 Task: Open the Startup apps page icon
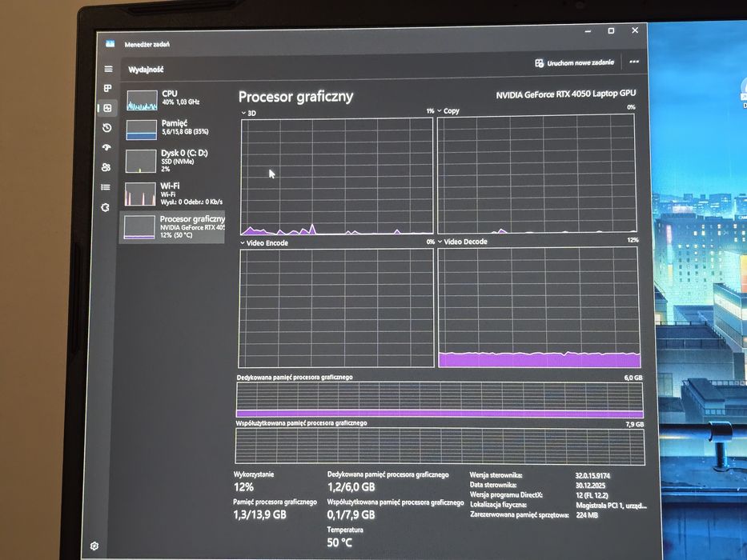click(x=106, y=148)
